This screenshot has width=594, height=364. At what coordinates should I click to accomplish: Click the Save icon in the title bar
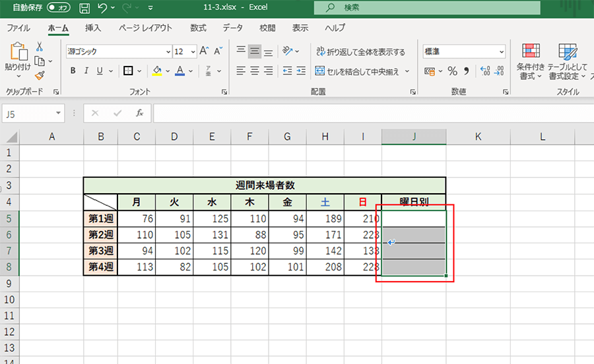point(84,9)
